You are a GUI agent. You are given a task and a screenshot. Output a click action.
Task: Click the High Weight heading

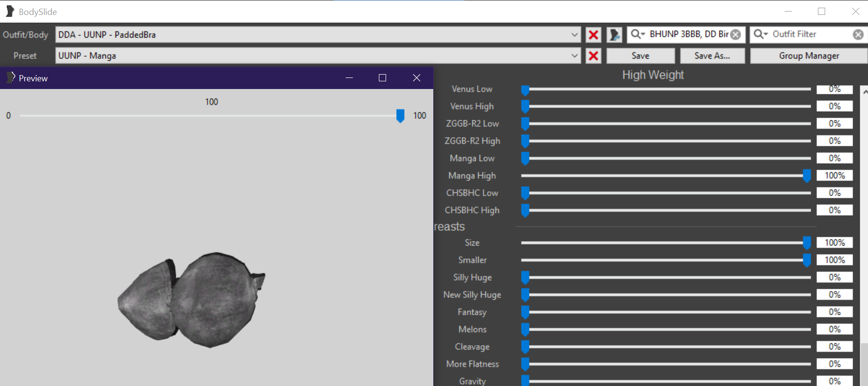tap(653, 75)
